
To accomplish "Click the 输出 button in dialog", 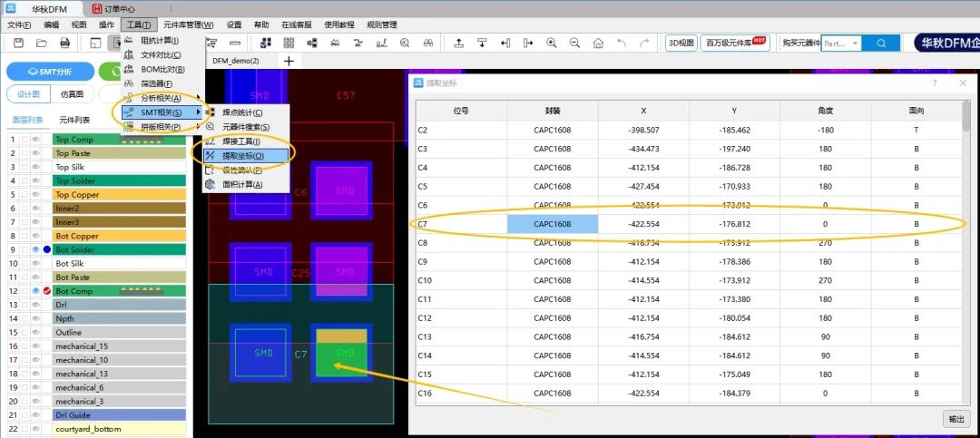I will point(956,418).
